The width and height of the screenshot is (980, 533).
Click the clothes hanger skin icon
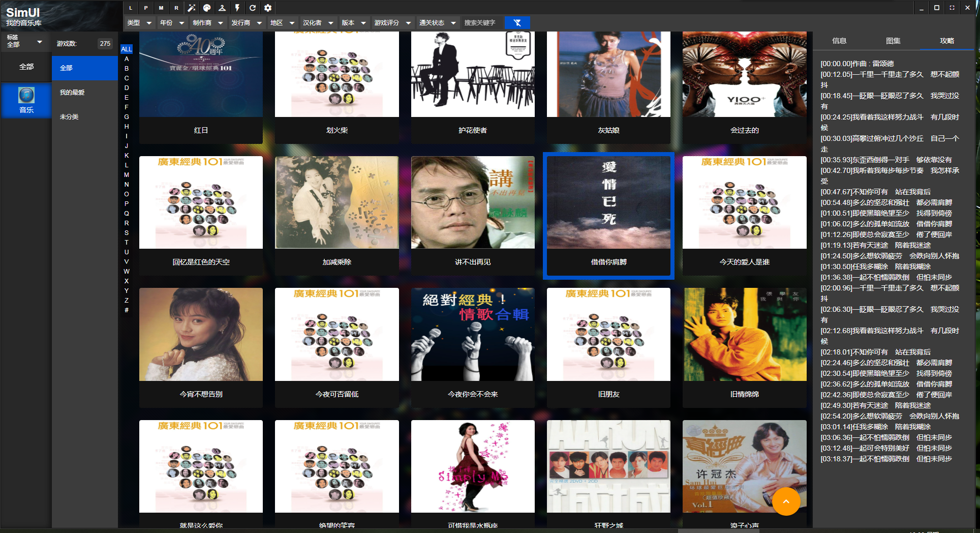[x=222, y=8]
